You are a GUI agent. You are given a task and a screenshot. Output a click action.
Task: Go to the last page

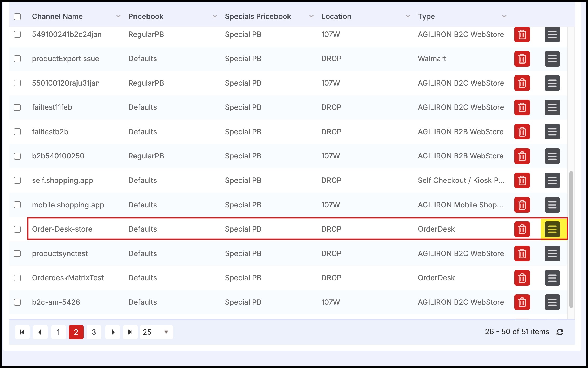pyautogui.click(x=130, y=332)
